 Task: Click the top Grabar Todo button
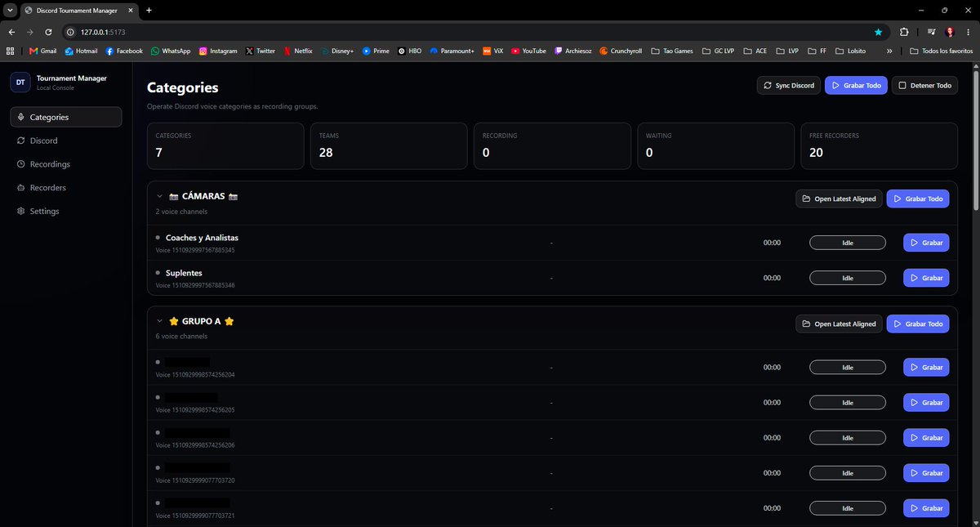pos(856,85)
